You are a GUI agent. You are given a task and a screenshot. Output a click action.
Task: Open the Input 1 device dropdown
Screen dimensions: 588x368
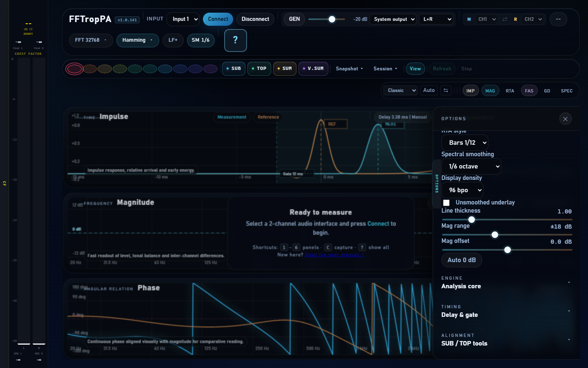183,19
